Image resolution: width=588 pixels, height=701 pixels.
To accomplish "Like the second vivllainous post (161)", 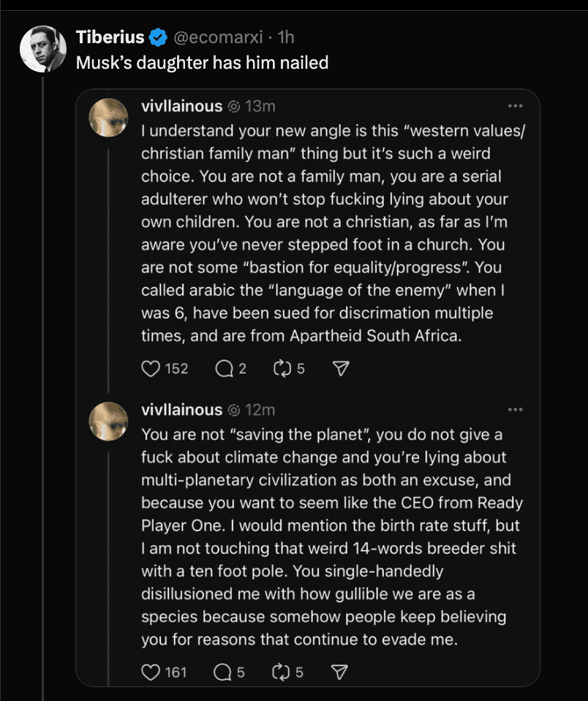I will pyautogui.click(x=151, y=671).
